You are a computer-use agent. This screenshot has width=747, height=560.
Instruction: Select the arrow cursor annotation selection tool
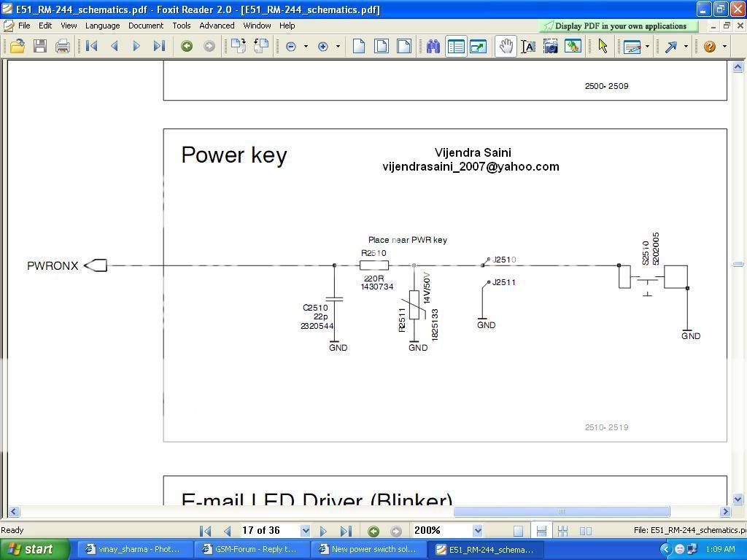[603, 46]
